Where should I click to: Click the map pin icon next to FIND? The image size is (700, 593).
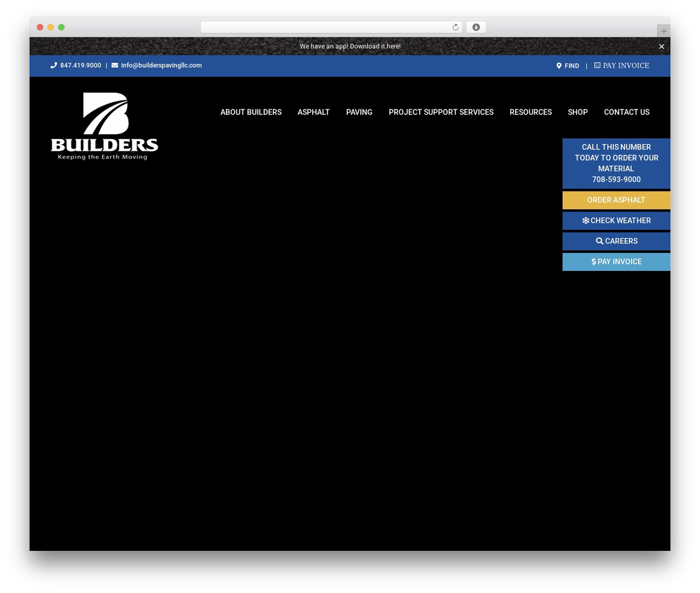click(559, 66)
